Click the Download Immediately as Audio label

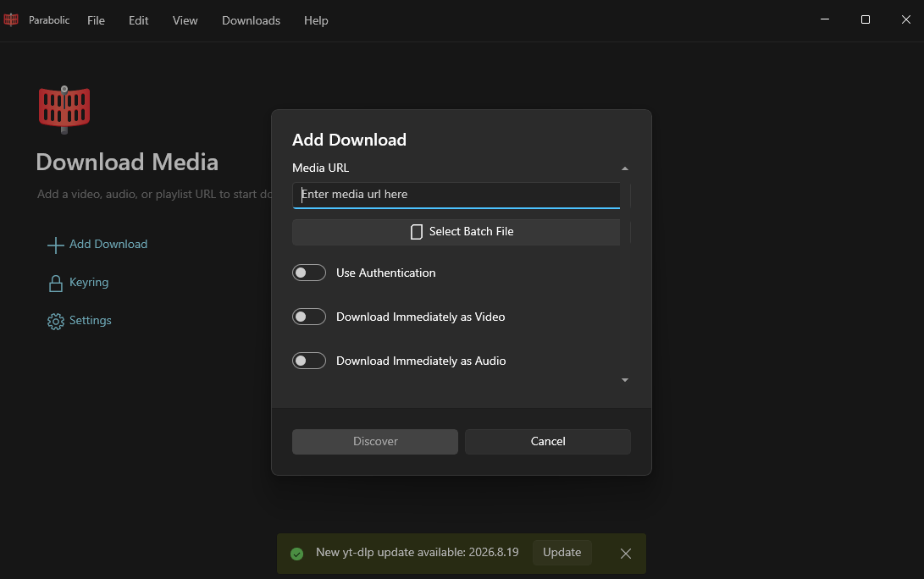tap(421, 361)
